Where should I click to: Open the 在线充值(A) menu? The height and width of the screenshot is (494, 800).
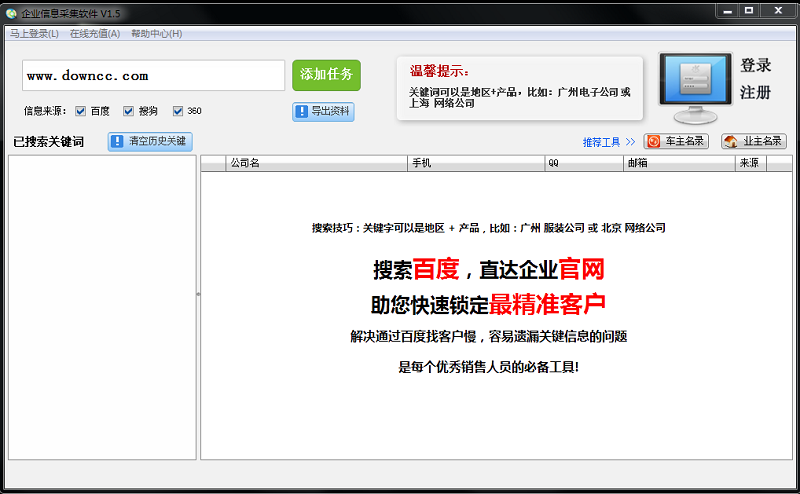tap(95, 34)
